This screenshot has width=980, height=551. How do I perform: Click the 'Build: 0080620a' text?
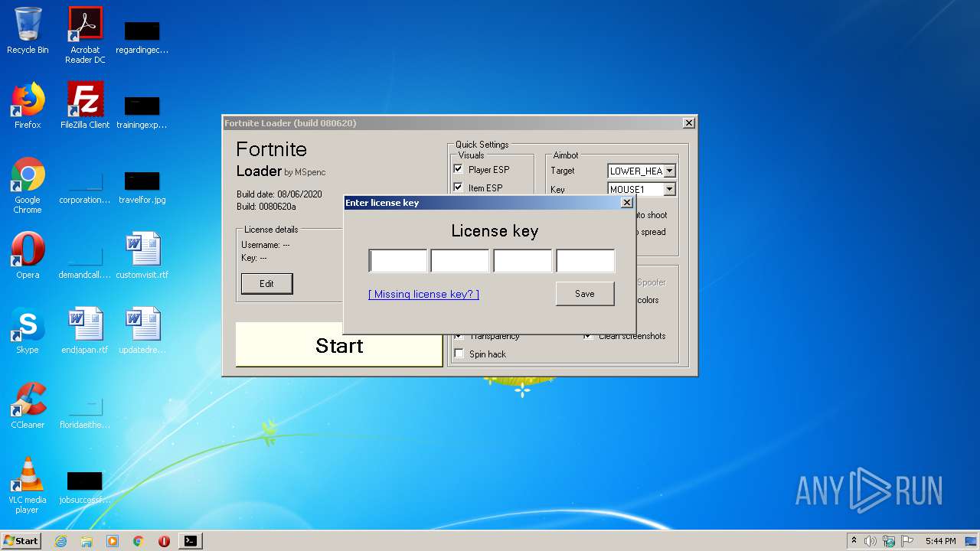(266, 207)
